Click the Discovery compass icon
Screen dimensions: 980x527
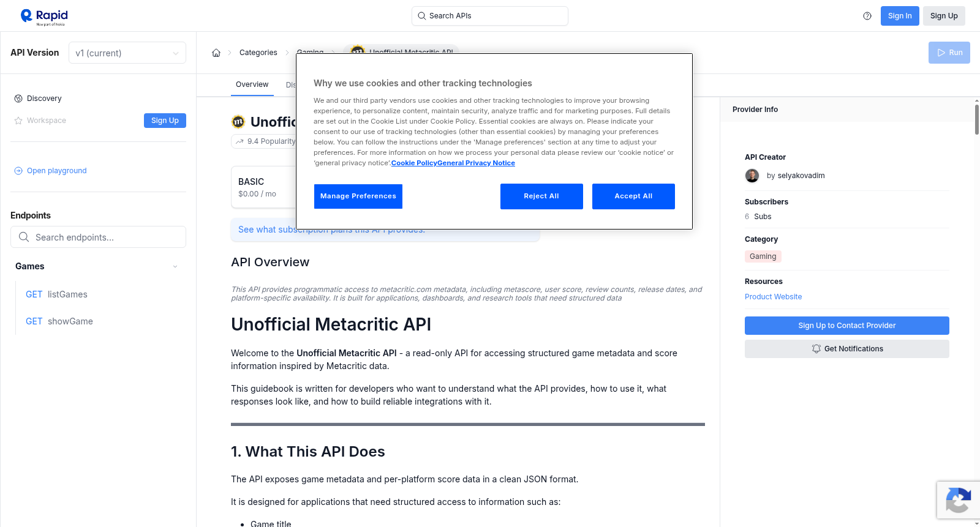[18, 99]
